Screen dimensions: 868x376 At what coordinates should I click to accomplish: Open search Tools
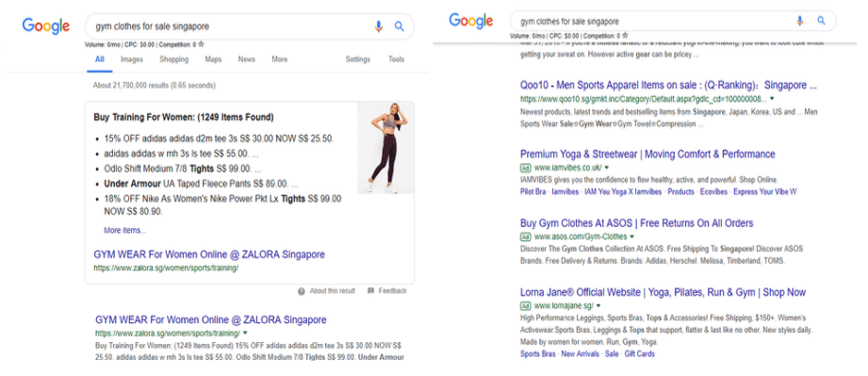[x=397, y=59]
